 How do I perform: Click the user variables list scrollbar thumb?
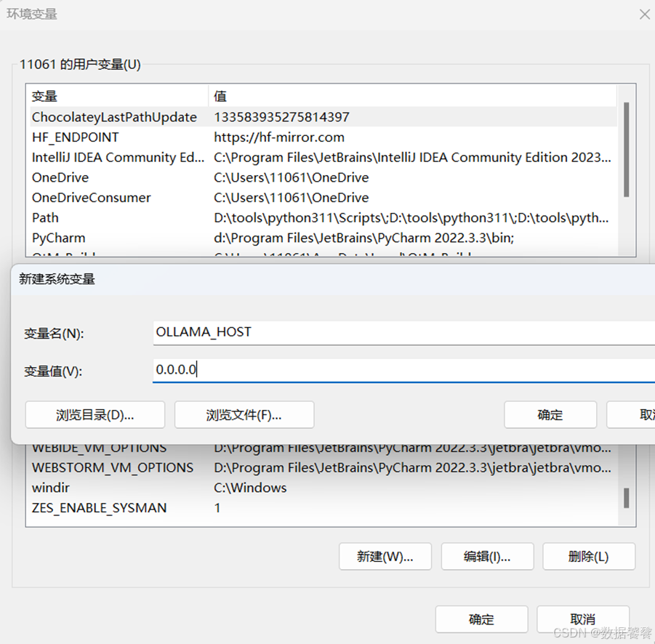click(x=626, y=149)
